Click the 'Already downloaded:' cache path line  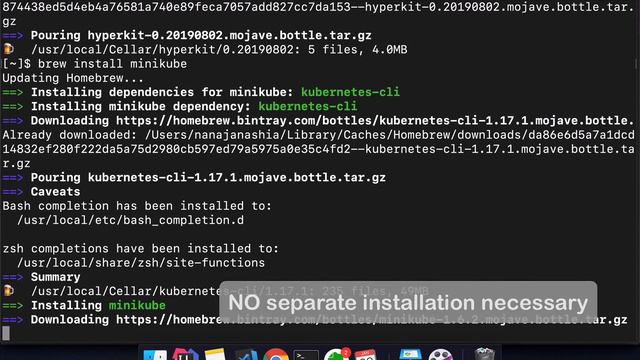[318, 149]
